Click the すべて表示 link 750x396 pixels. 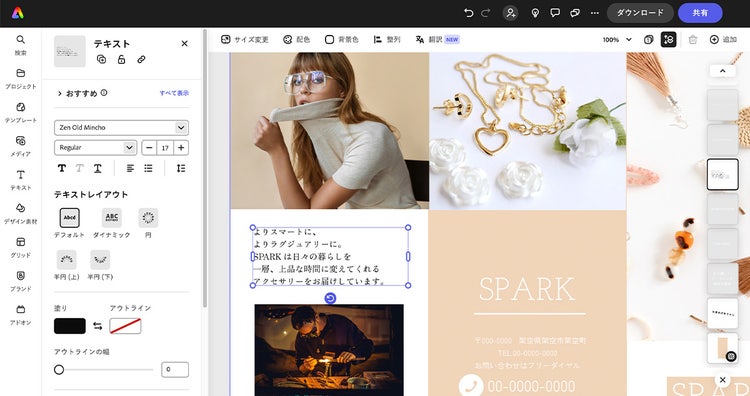tap(174, 93)
